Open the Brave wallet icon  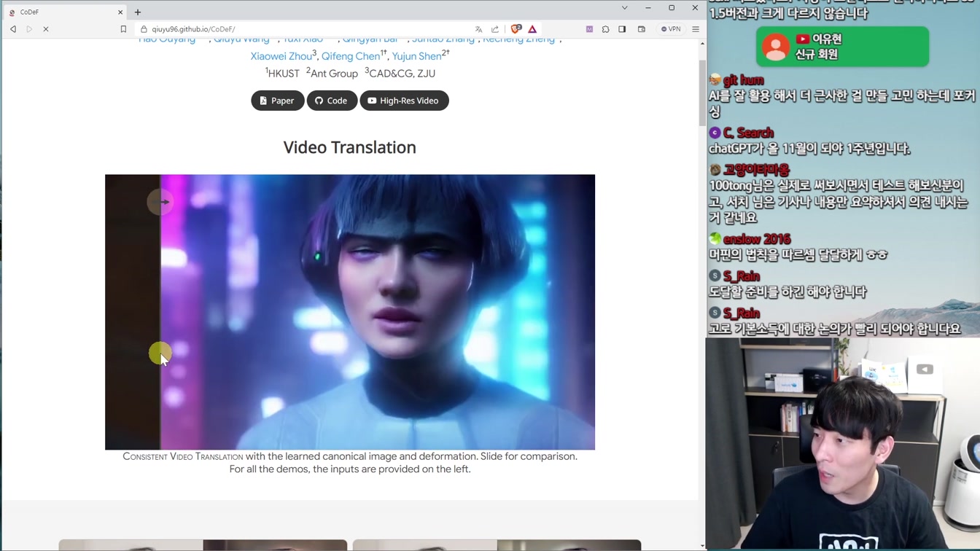(642, 29)
